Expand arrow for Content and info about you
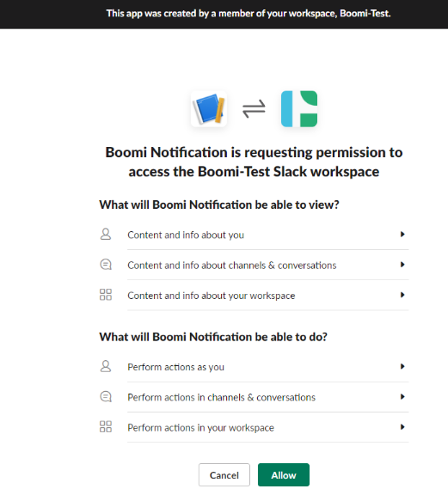Image resolution: width=448 pixels, height=495 pixels. point(402,235)
